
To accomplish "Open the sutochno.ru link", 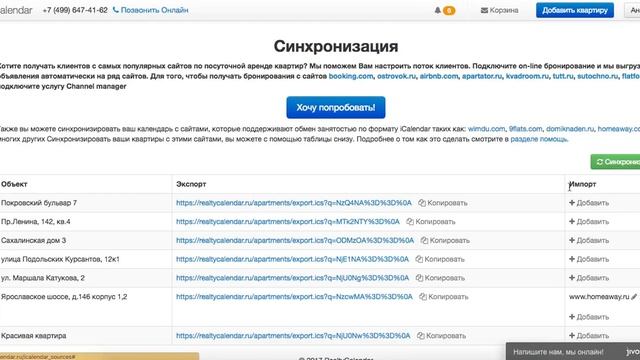I will 597,76.
